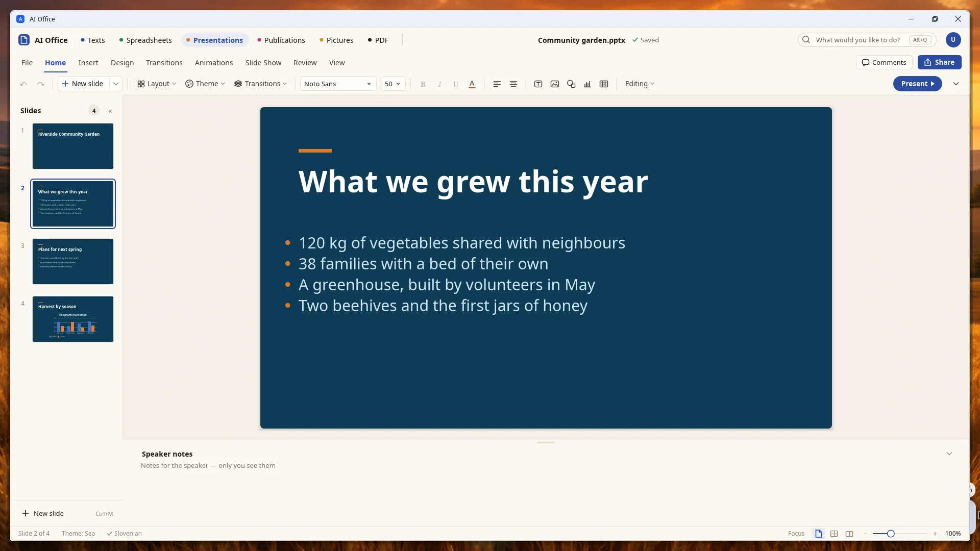Image resolution: width=980 pixels, height=551 pixels.
Task: Switch to slide sorter grid view
Action: click(x=834, y=534)
